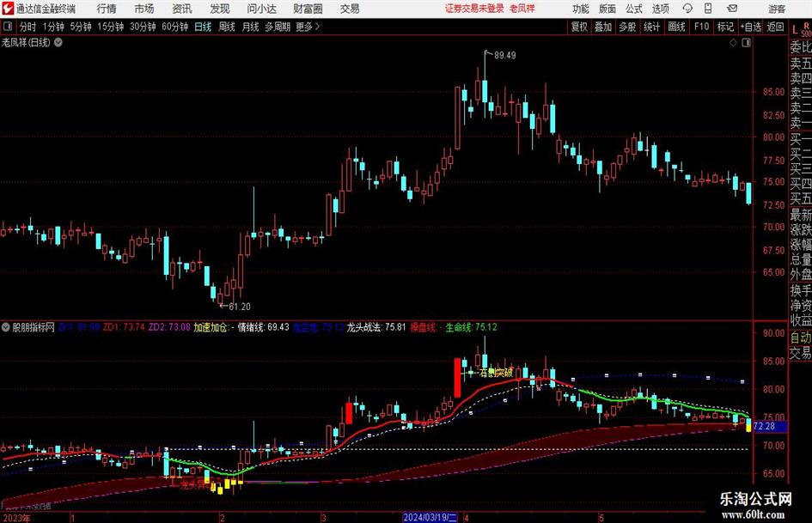Click the 右侧突破 signal label on chart
Screen dimensions: 812x523
[x=496, y=373]
